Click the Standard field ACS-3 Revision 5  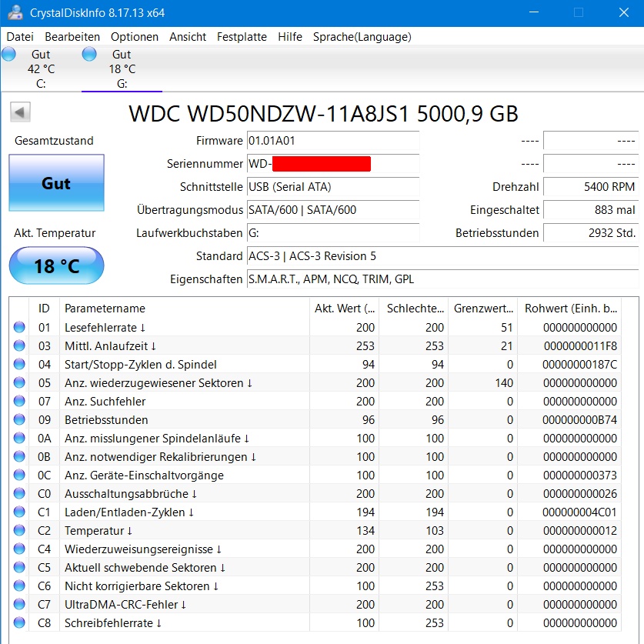point(442,256)
